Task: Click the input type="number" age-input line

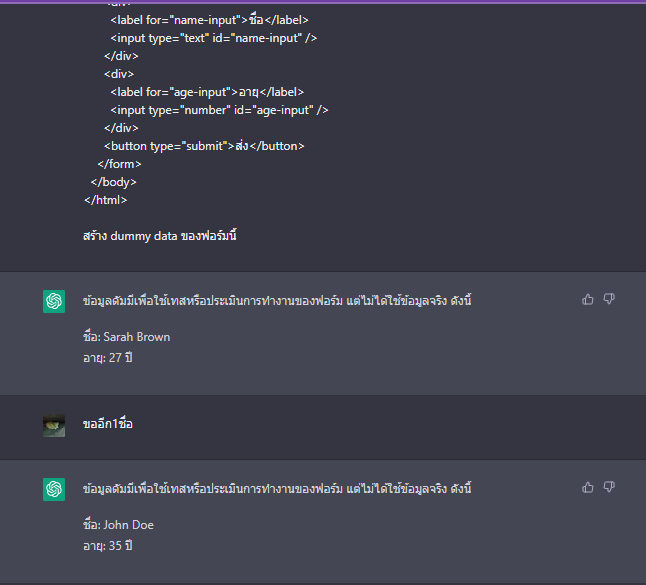Action: tap(219, 110)
